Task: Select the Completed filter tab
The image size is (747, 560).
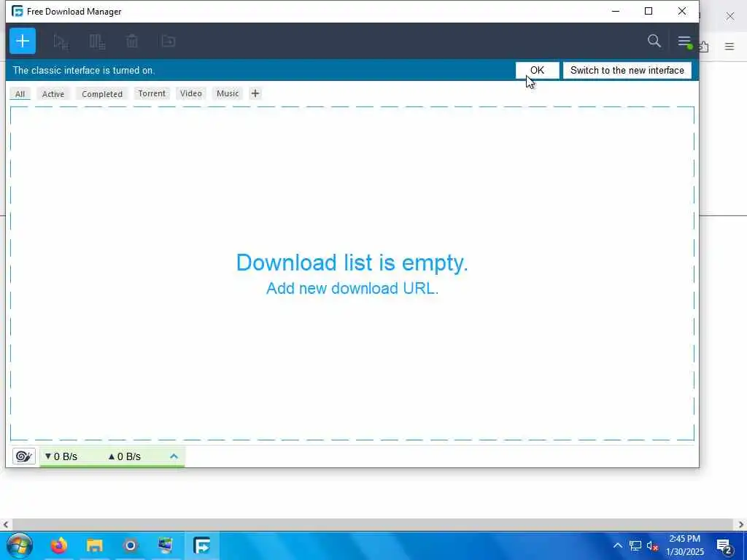Action: pos(102,94)
